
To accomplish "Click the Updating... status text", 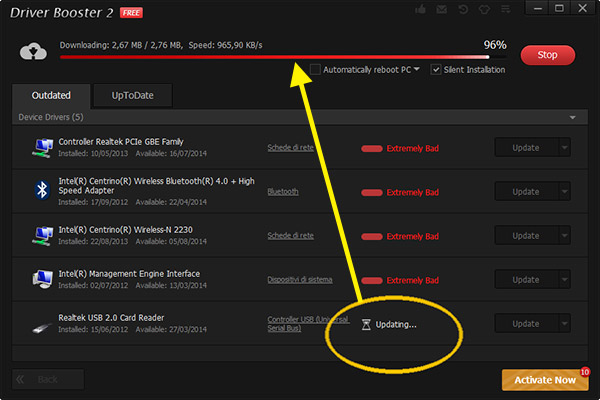I will pos(396,325).
